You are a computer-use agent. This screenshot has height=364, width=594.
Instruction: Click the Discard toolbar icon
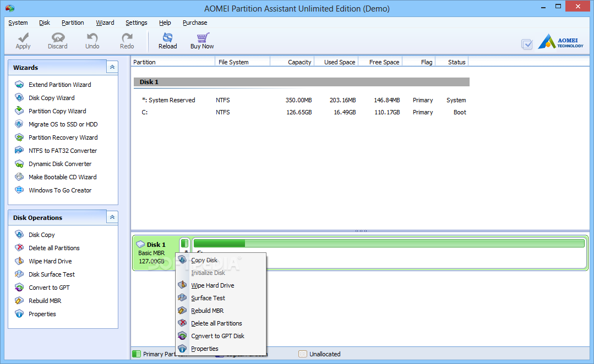(58, 37)
